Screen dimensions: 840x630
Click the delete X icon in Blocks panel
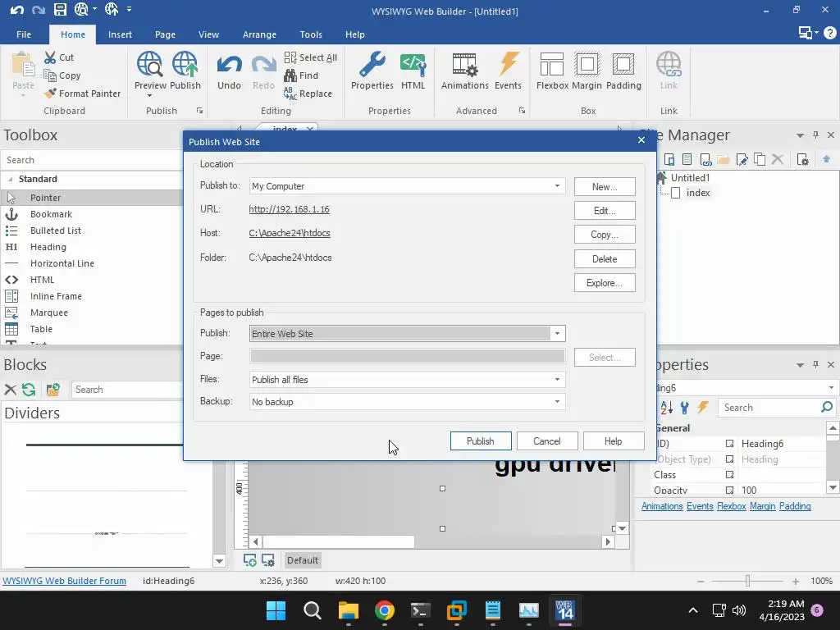(x=10, y=390)
